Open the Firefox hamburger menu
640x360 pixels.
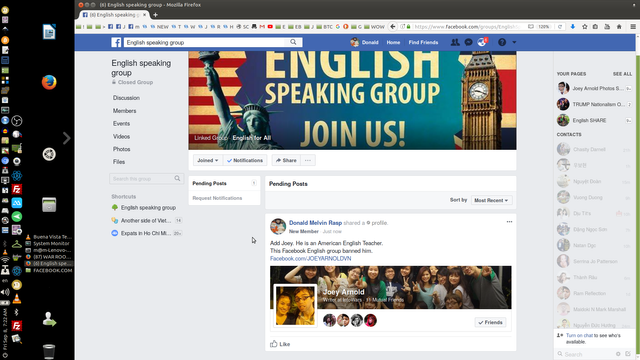point(633,27)
